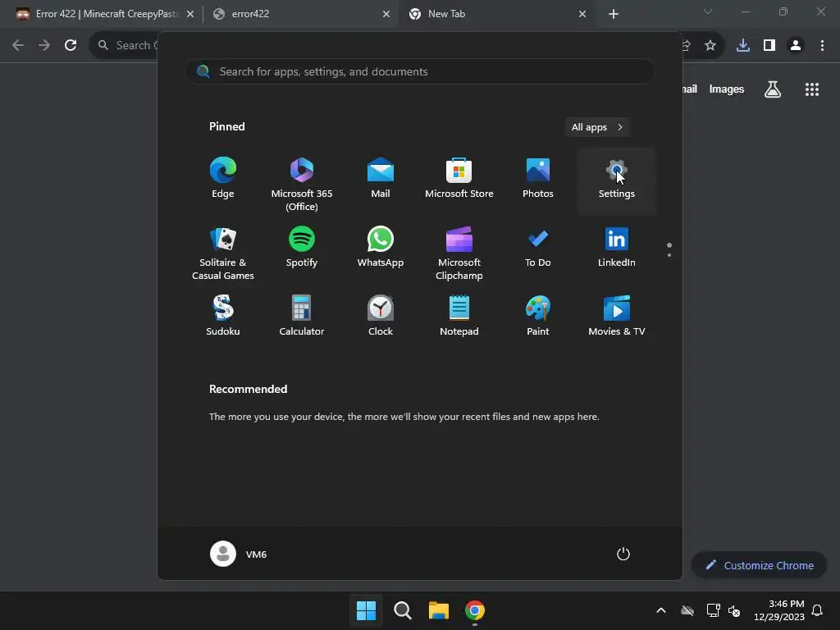Open Chrome downloads
The width and height of the screenshot is (840, 630).
[x=742, y=45]
